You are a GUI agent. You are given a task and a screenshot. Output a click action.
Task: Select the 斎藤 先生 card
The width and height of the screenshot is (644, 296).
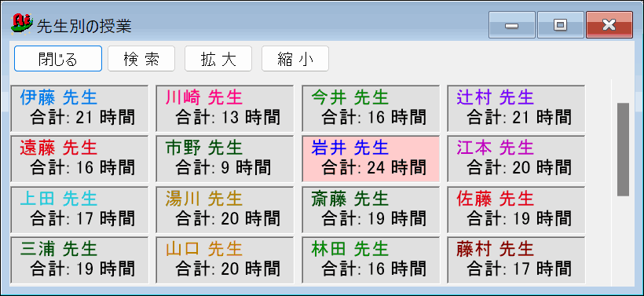(x=371, y=210)
